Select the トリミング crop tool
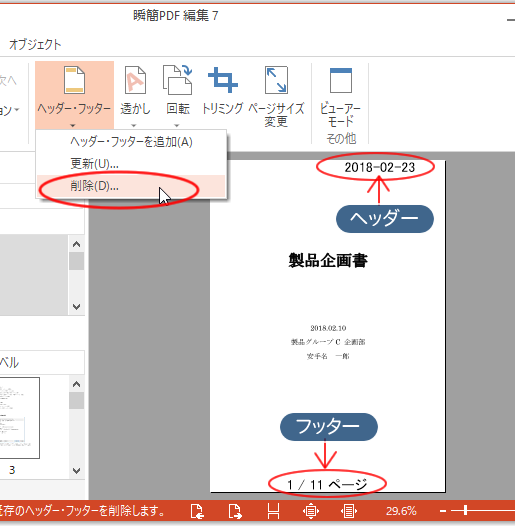This screenshot has width=515, height=527. pyautogui.click(x=223, y=80)
